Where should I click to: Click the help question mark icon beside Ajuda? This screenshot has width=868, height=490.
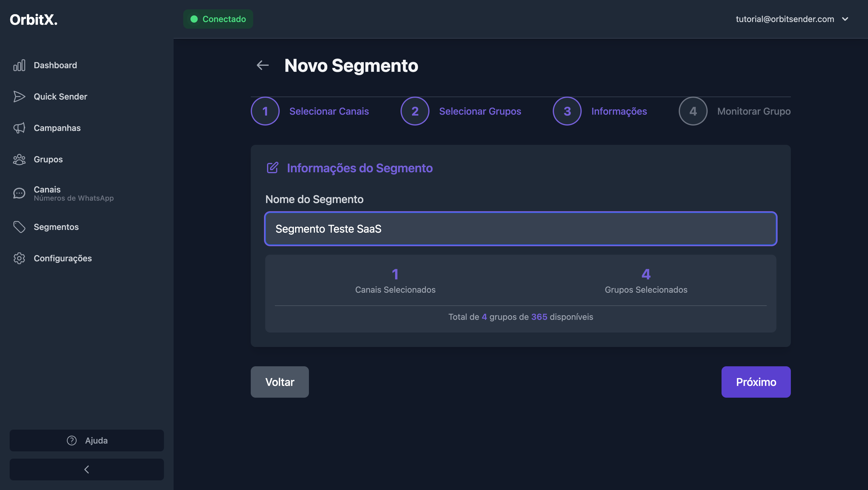(71, 441)
